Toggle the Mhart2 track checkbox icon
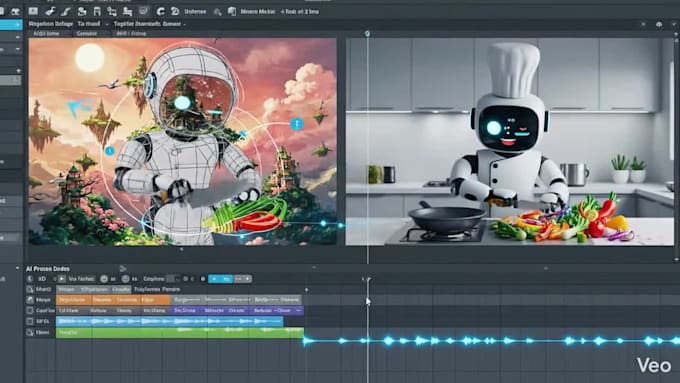This screenshot has width=680, height=383. pyautogui.click(x=30, y=289)
